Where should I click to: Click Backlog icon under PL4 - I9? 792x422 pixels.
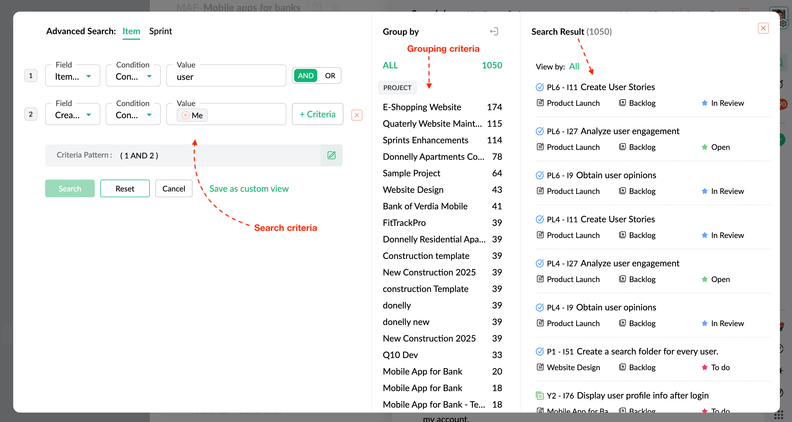pos(622,323)
